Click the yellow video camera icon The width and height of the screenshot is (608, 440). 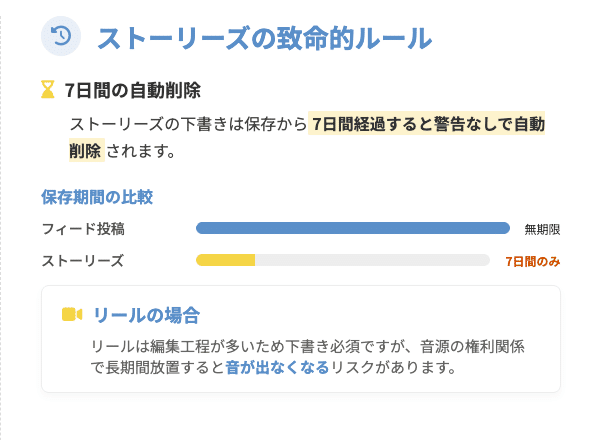(71, 315)
